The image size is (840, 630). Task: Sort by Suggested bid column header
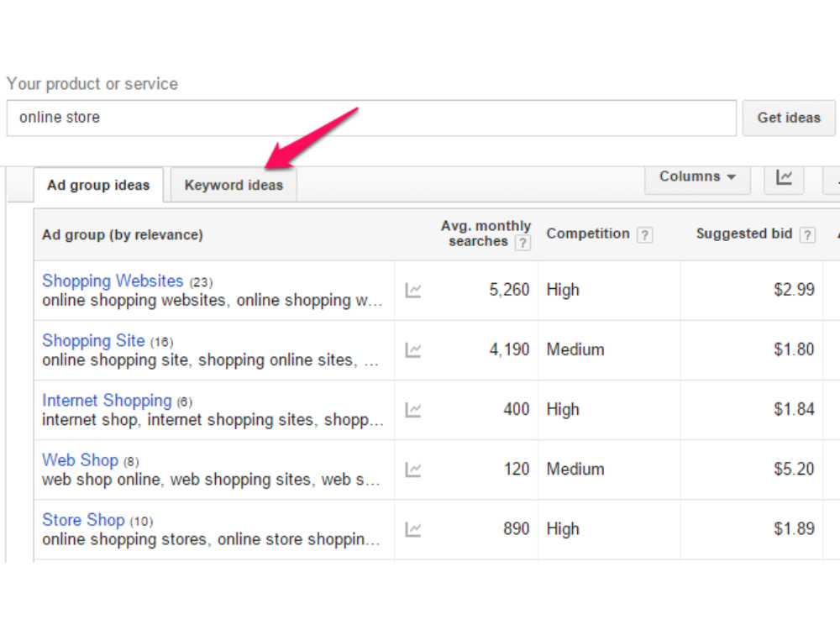744,234
